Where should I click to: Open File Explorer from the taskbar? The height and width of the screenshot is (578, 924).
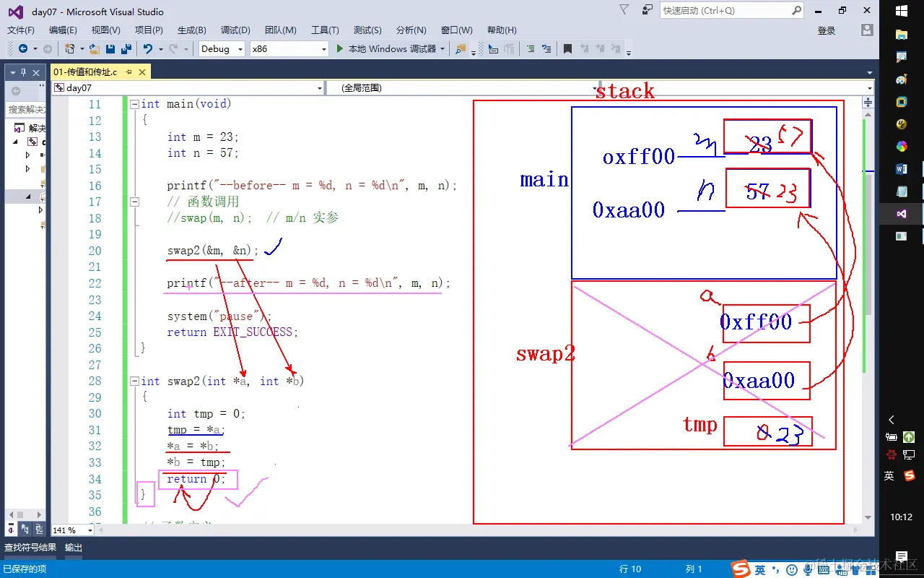point(902,34)
